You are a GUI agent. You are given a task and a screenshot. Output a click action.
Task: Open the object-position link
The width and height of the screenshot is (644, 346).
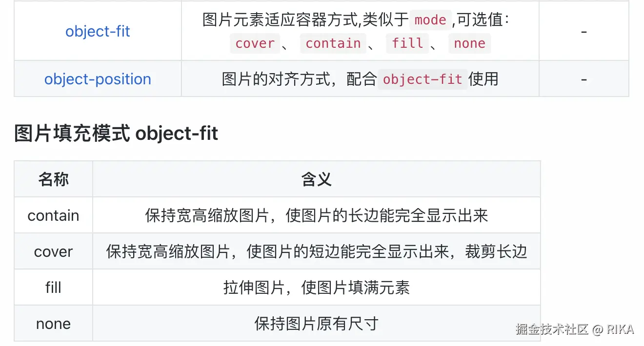tap(98, 79)
